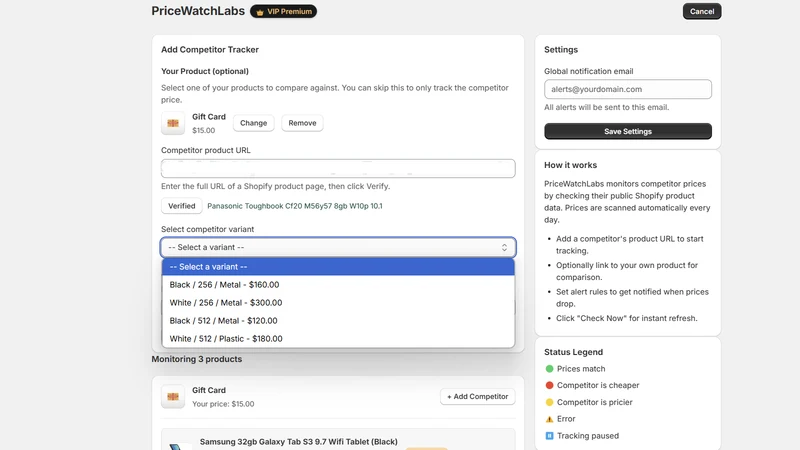800x450 pixels.
Task: Focus the Competitor product URL field
Action: pyautogui.click(x=338, y=168)
